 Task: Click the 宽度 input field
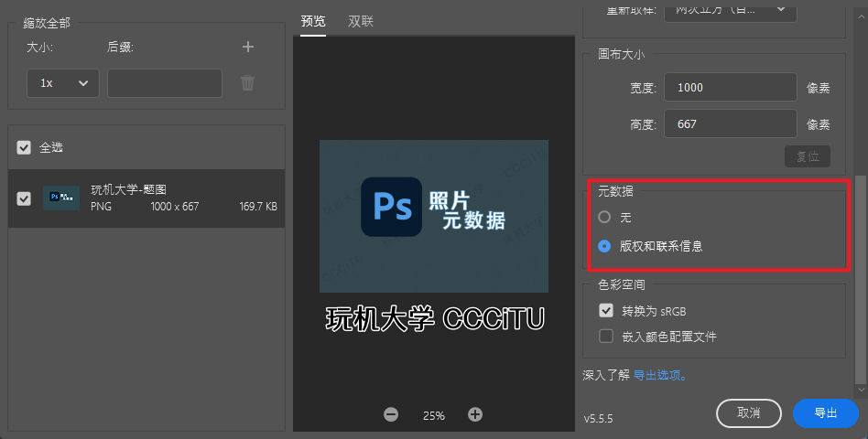tap(730, 88)
